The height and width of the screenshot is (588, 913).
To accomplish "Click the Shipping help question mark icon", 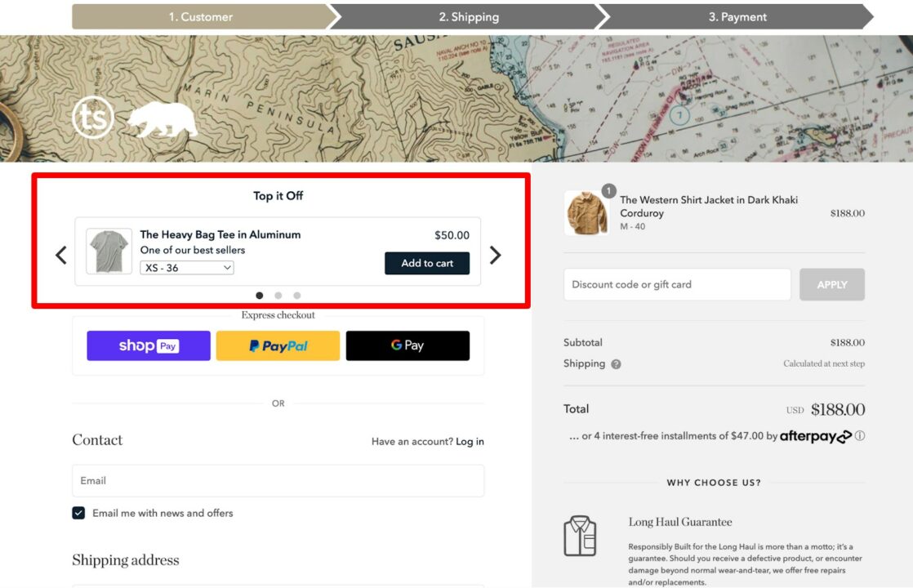I will (x=616, y=364).
